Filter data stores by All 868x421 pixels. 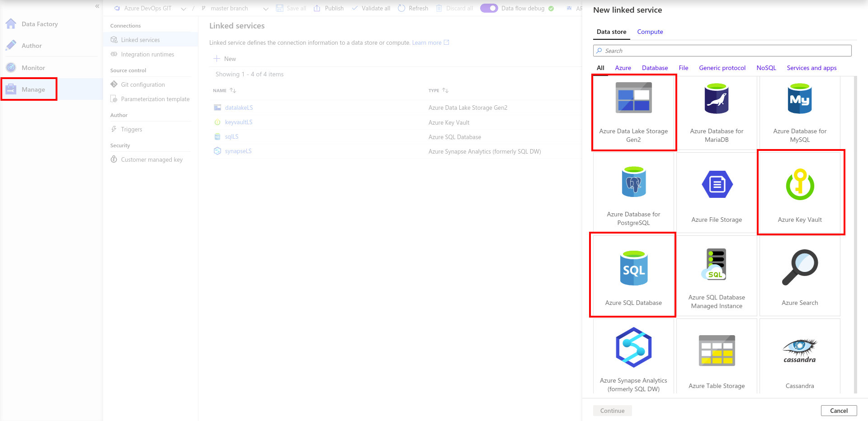coord(600,68)
